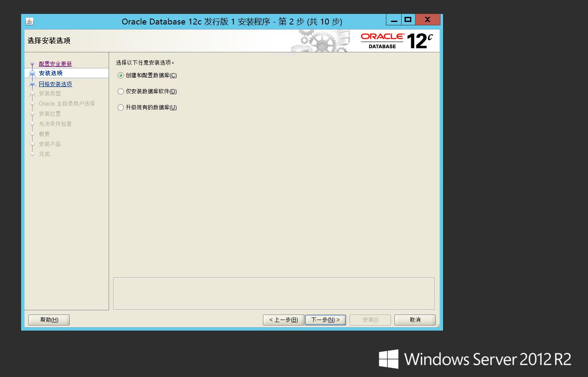Click the 选择以下任意安装选项 instruction text
Image resolution: width=588 pixels, height=377 pixels.
pos(145,62)
